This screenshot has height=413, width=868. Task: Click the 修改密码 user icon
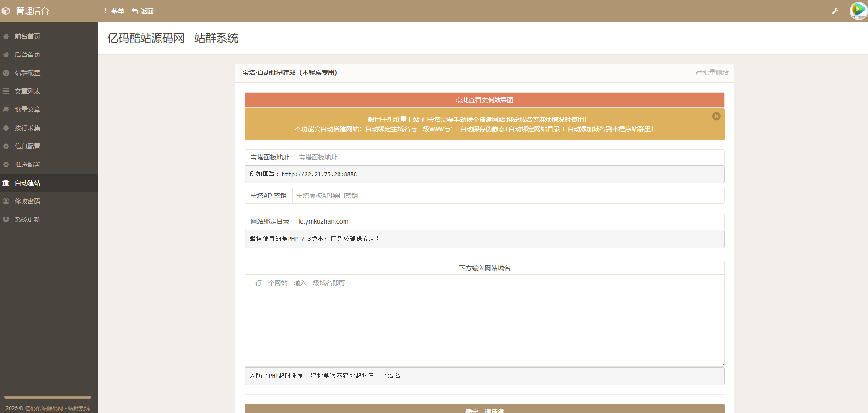(x=6, y=201)
